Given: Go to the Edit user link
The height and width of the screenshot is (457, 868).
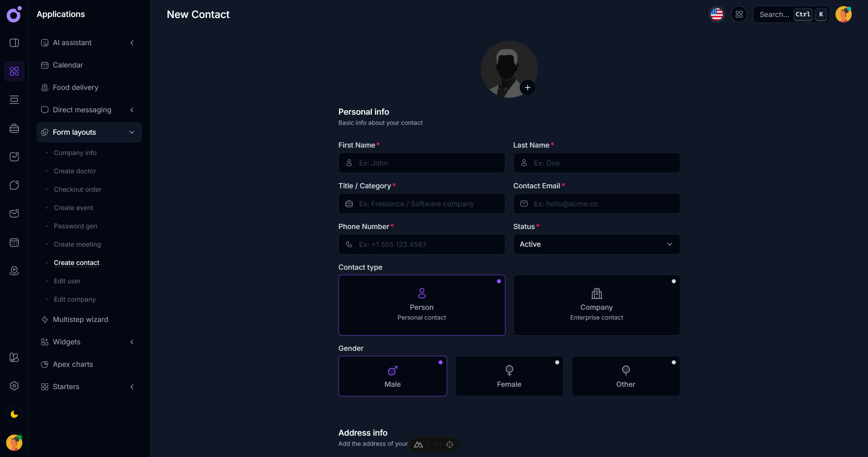Looking at the screenshot, I should click(67, 281).
